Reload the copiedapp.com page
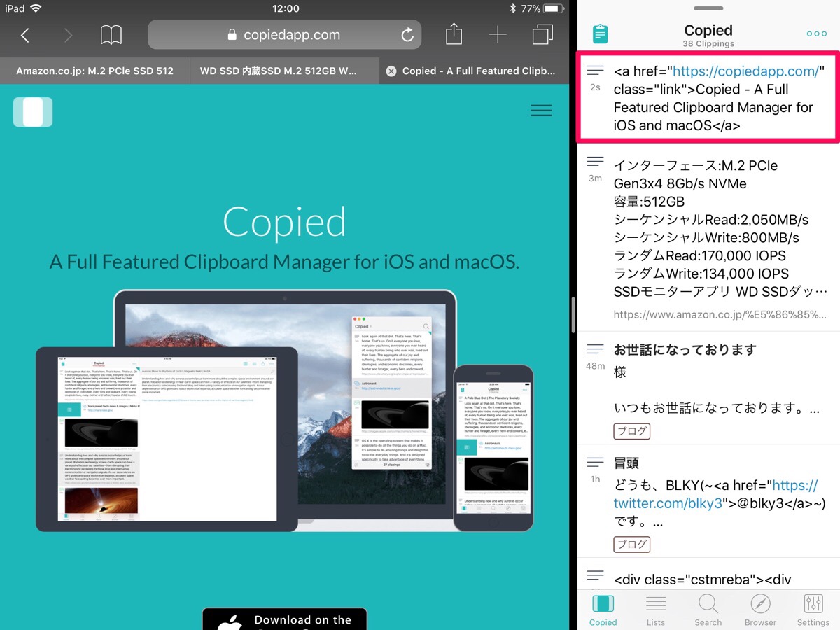Image resolution: width=840 pixels, height=630 pixels. (x=407, y=35)
